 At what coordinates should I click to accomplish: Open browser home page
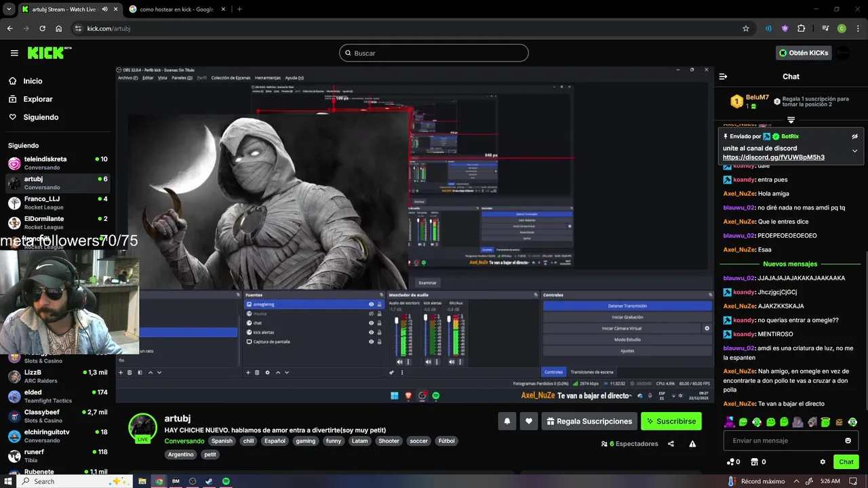pyautogui.click(x=58, y=28)
